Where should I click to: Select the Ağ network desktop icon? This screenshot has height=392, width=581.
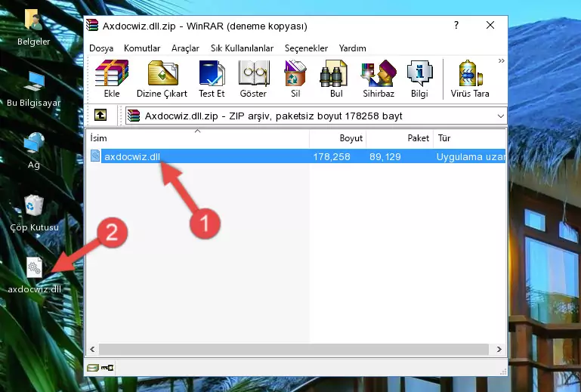point(34,151)
